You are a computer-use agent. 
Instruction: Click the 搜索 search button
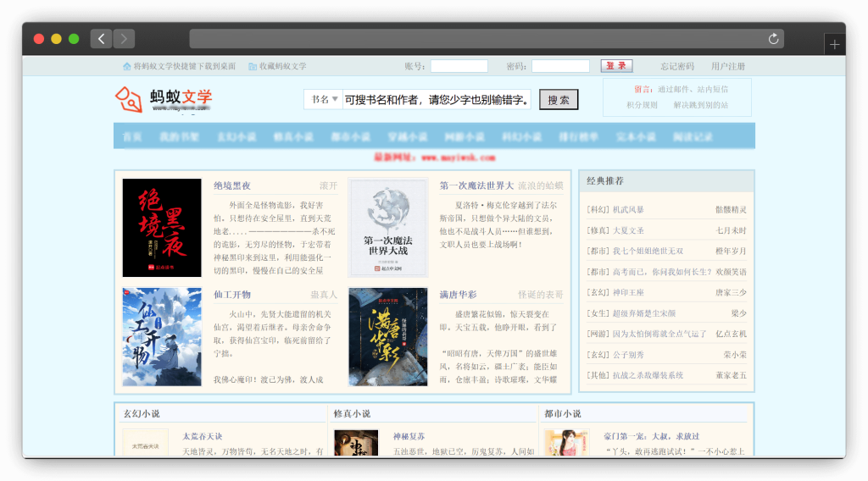(559, 100)
